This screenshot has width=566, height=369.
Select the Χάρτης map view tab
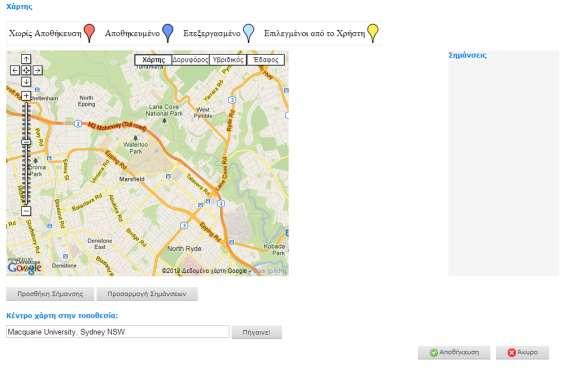pyautogui.click(x=153, y=60)
